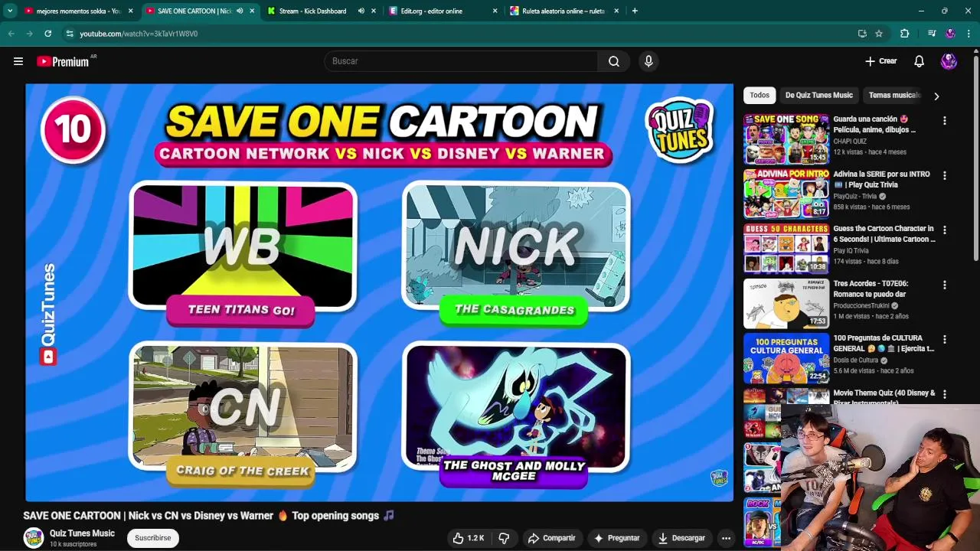Switch to Edit.org editor online tab
Screen dimensions: 980x551
[x=431, y=11]
